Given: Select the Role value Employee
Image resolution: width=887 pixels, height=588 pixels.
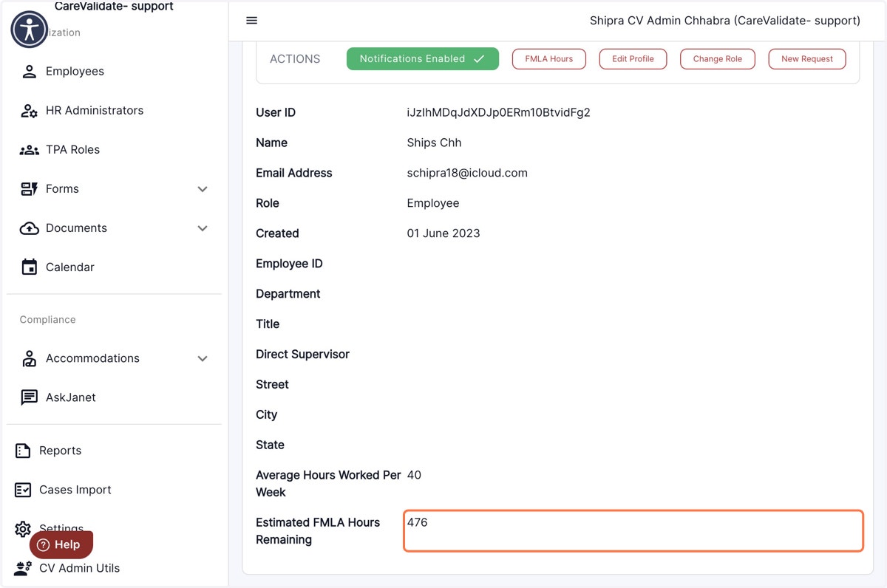Looking at the screenshot, I should pyautogui.click(x=433, y=203).
